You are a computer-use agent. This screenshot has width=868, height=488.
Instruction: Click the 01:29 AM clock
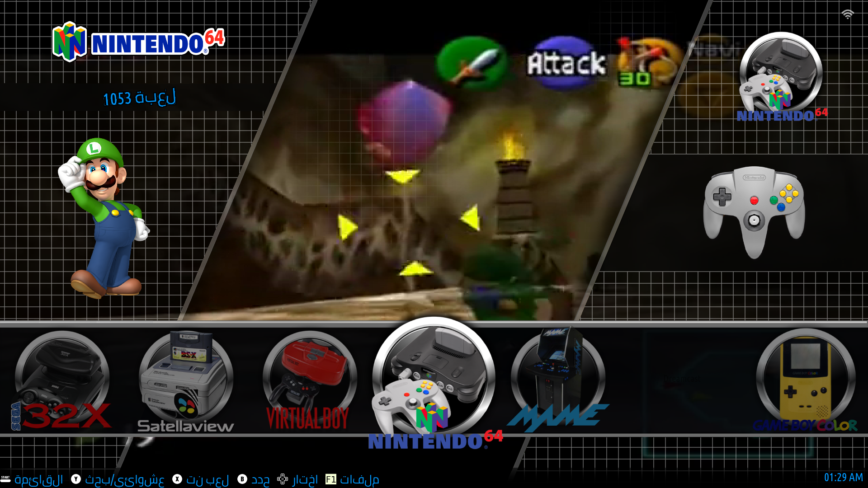point(843,478)
